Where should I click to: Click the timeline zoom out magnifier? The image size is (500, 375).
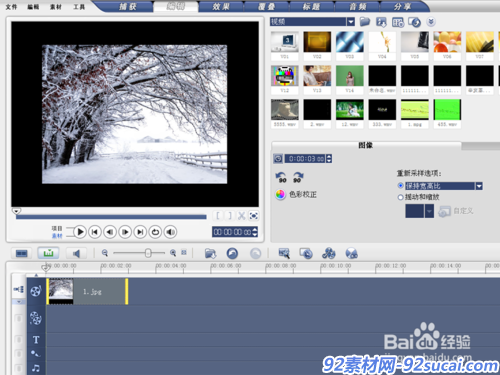tap(105, 253)
